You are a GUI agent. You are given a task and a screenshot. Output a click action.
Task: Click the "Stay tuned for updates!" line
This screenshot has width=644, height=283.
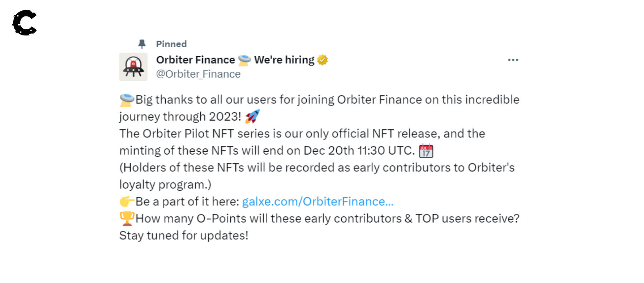pos(184,235)
